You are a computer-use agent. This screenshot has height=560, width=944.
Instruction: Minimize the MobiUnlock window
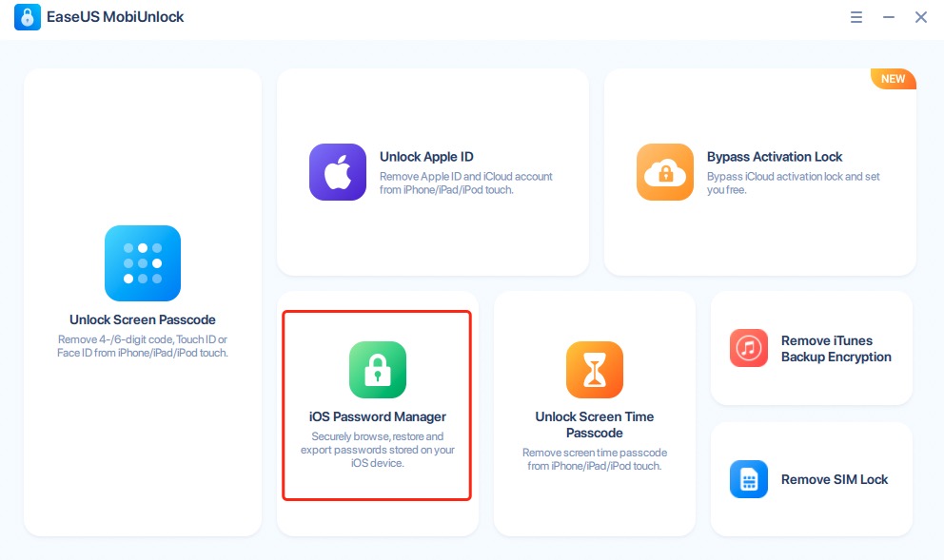[x=889, y=17]
